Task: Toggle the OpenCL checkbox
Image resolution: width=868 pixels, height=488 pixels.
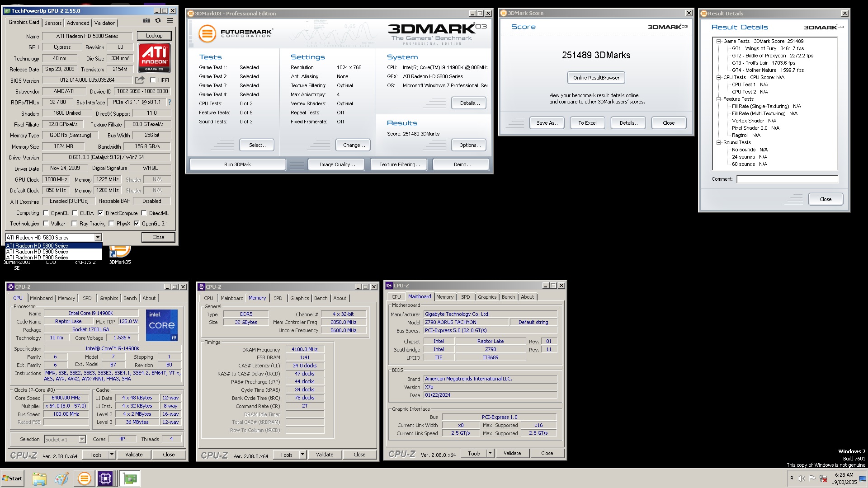Action: point(46,213)
